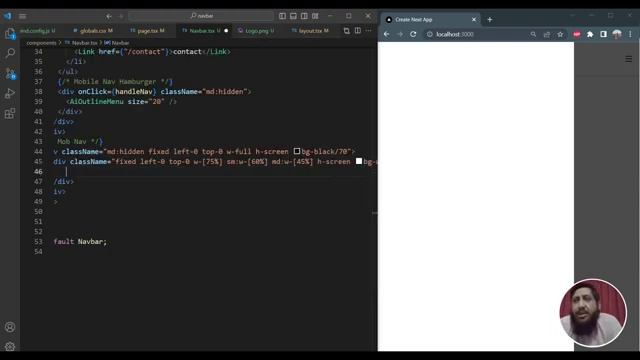Screen dimensions: 640x360
Task: Open the hamburger menu on the web page
Action: tap(629, 59)
